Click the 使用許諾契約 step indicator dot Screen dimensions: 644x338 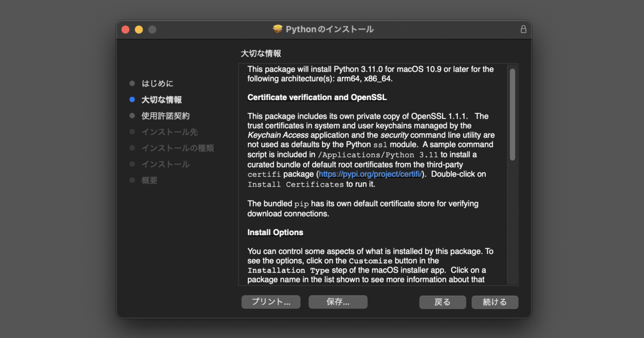[x=131, y=116]
